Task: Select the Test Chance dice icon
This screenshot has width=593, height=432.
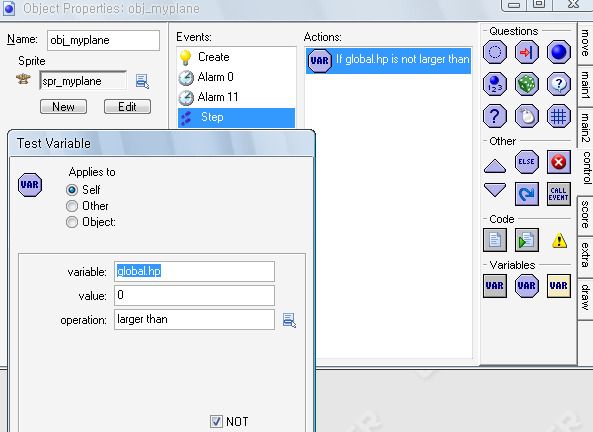Action: coord(526,84)
